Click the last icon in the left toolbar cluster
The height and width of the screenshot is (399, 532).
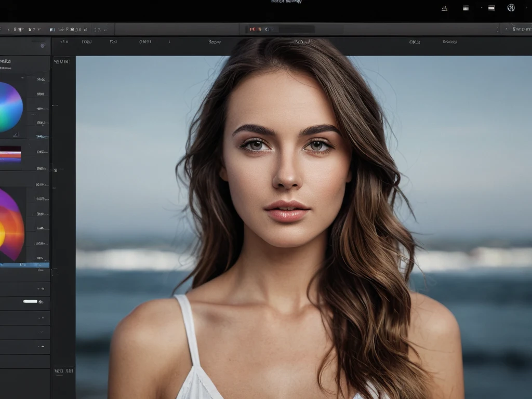coord(104,30)
